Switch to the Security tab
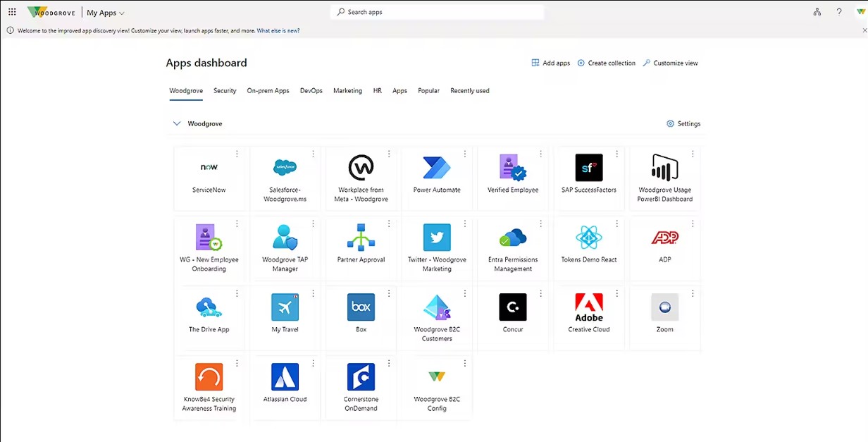The width and height of the screenshot is (868, 442). pyautogui.click(x=225, y=90)
